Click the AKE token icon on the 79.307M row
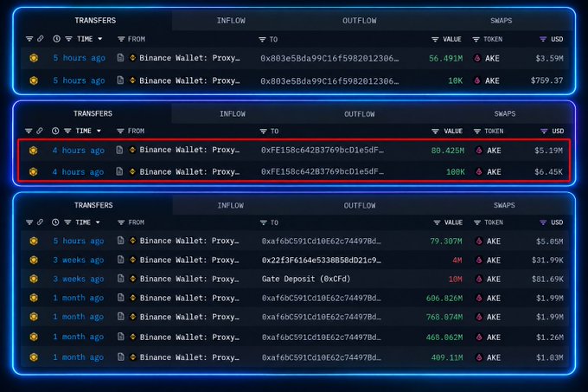588x392 pixels. (479, 241)
